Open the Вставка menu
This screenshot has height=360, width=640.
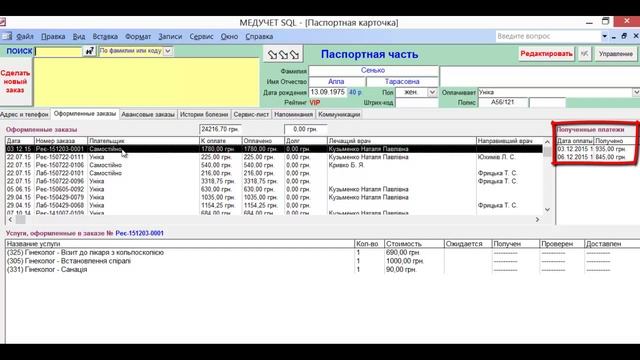[x=105, y=36]
